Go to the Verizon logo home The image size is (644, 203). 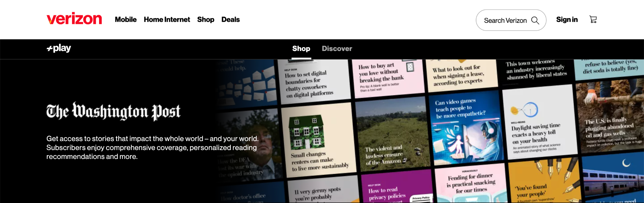[74, 19]
